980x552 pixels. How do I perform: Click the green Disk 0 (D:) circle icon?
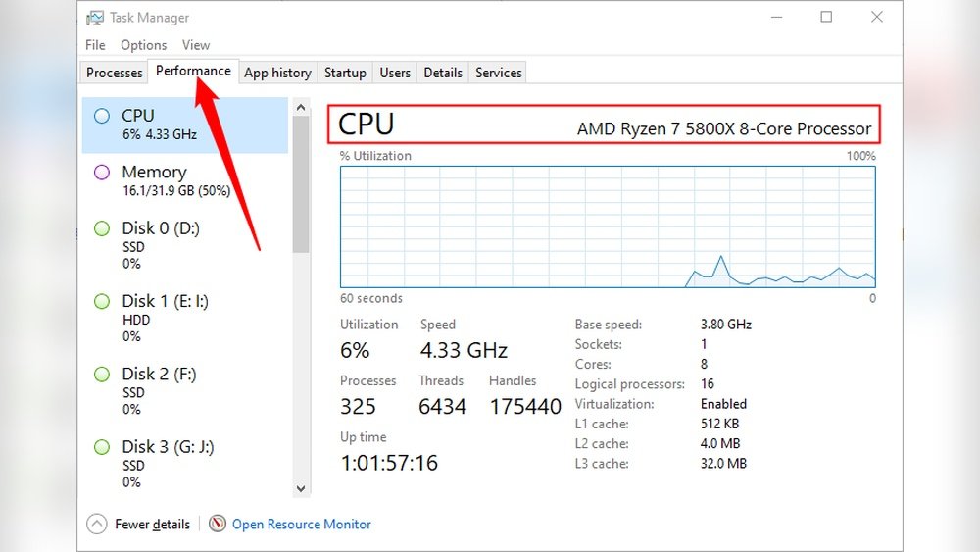tap(102, 228)
